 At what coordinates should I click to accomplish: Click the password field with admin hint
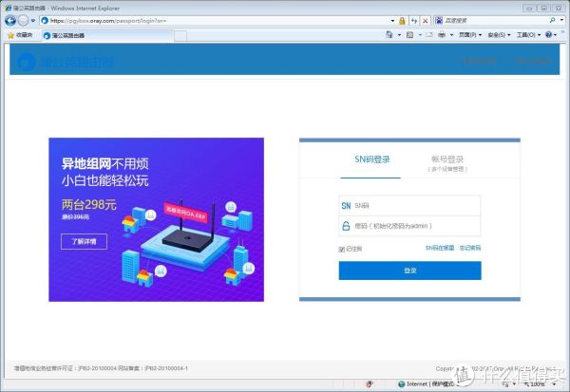(409, 226)
